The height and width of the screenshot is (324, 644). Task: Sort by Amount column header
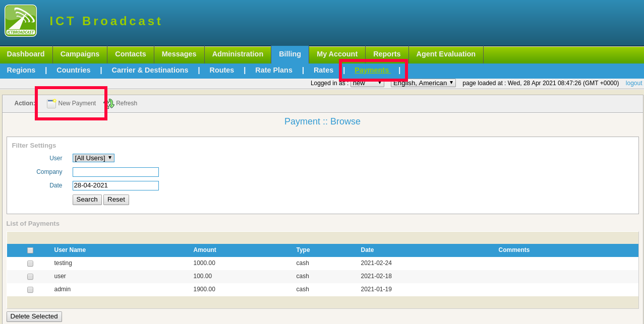205,250
